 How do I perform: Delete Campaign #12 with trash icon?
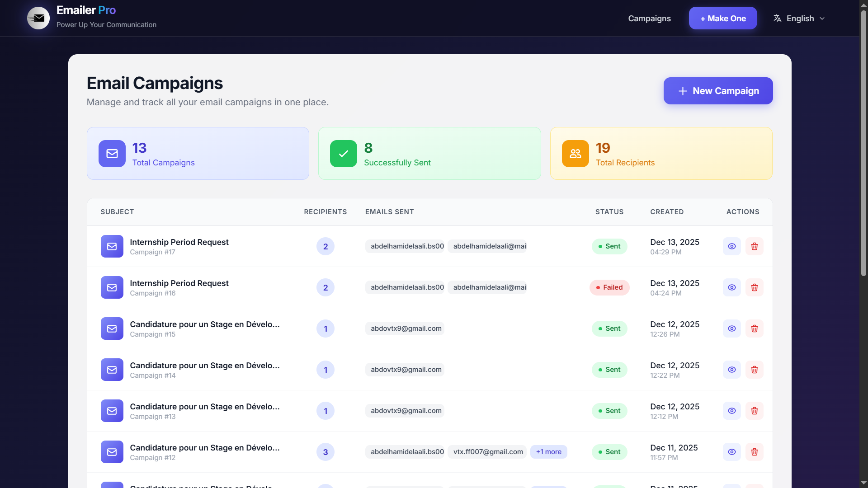pos(755,452)
